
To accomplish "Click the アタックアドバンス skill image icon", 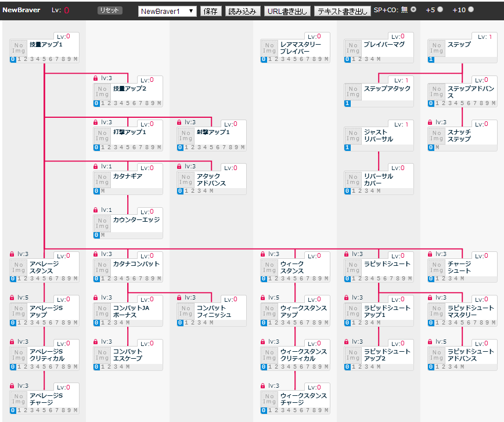I will coord(186,180).
